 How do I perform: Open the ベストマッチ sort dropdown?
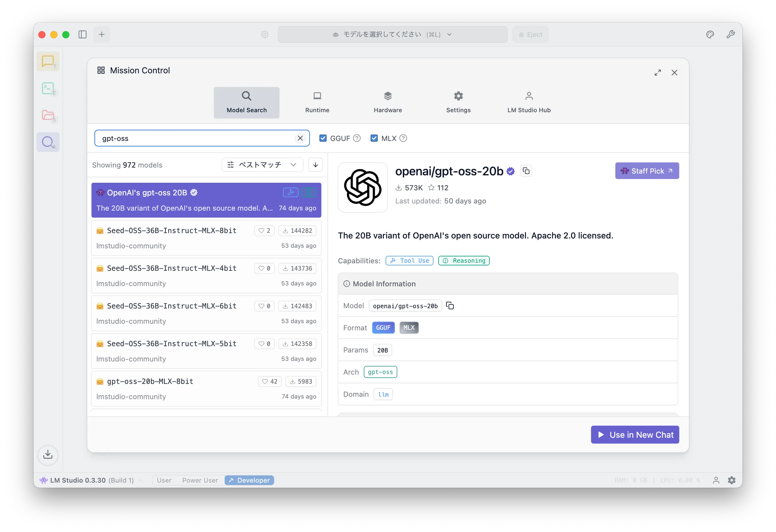pyautogui.click(x=262, y=165)
